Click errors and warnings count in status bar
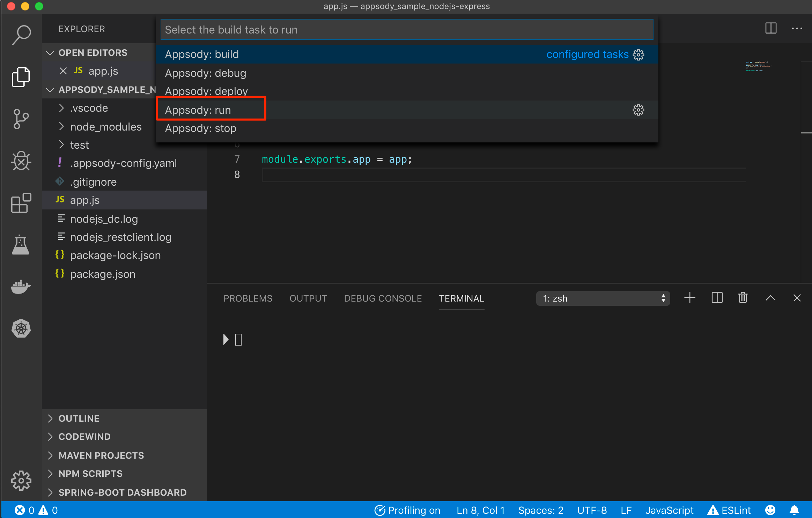Viewport: 812px width, 518px height. coord(36,510)
